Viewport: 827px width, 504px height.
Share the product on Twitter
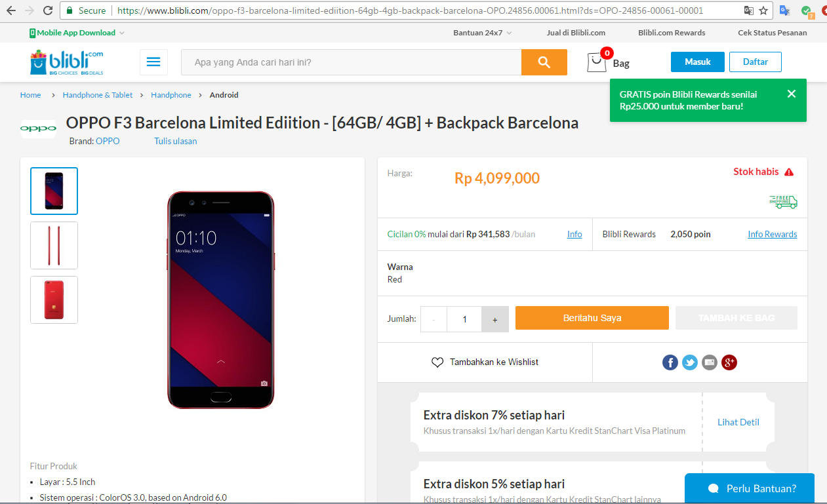click(x=689, y=362)
